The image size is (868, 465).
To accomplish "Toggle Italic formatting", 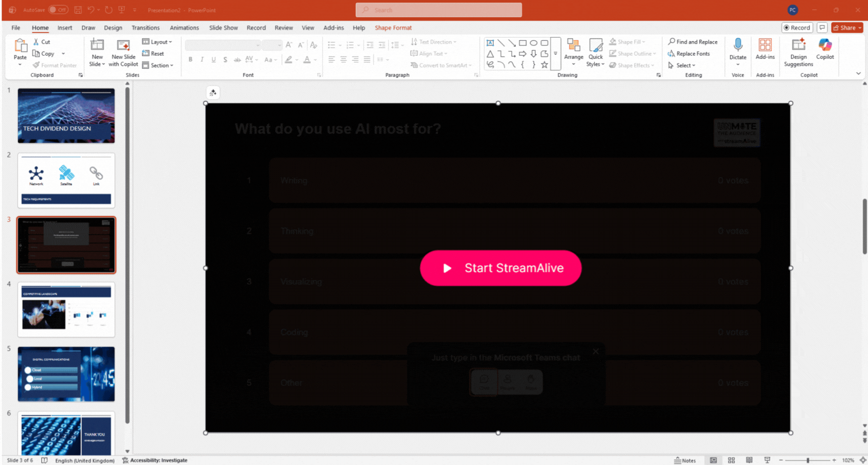I will pyautogui.click(x=202, y=60).
